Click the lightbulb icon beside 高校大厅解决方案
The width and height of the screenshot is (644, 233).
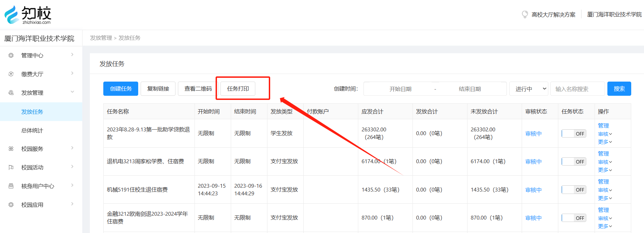coord(525,14)
